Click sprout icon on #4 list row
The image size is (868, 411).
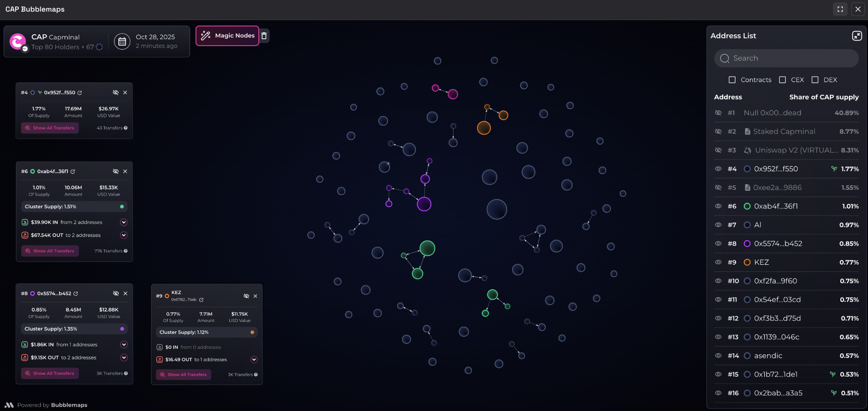[834, 169]
